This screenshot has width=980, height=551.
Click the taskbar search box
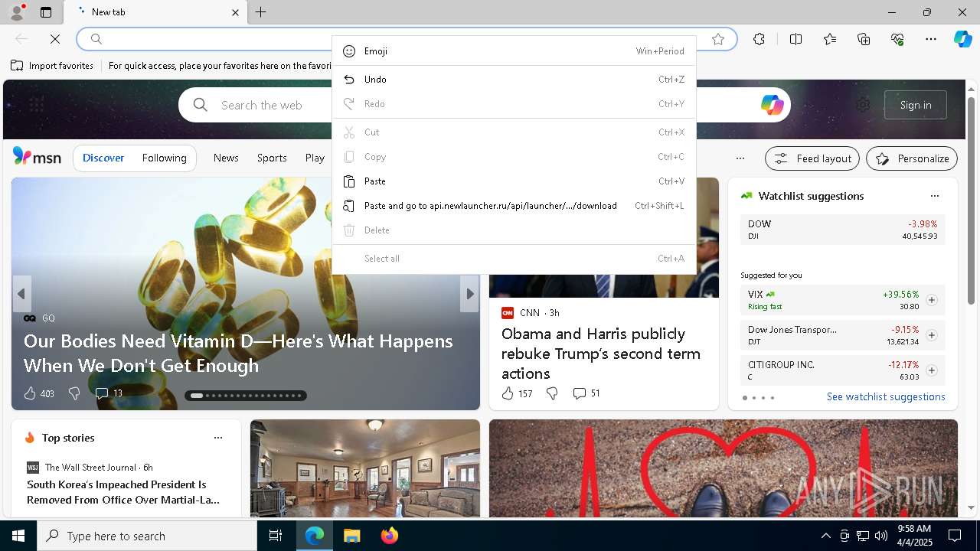(147, 536)
